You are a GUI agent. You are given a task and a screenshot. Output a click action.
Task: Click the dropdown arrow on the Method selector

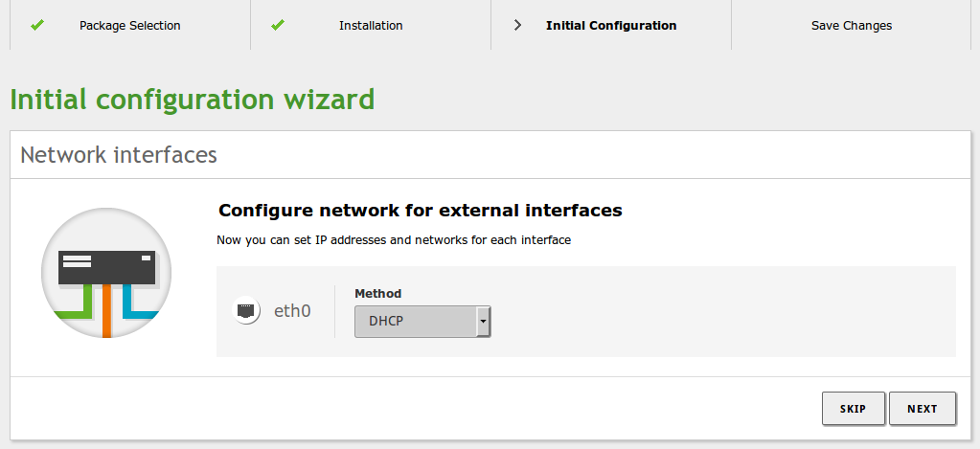(x=483, y=322)
